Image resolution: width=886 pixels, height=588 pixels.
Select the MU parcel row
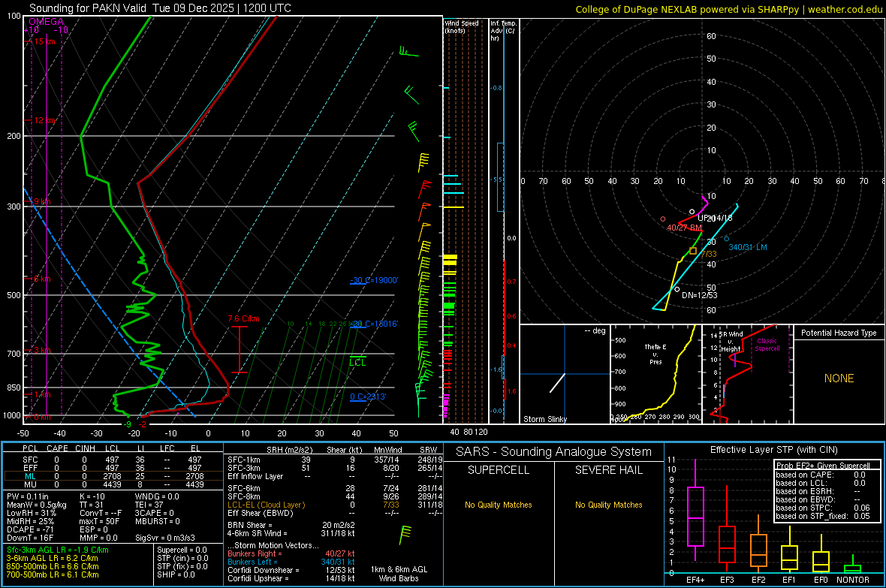pos(113,484)
